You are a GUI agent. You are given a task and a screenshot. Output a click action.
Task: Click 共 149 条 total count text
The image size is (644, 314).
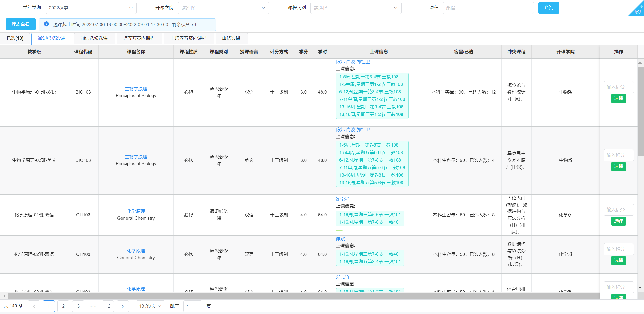click(x=13, y=306)
